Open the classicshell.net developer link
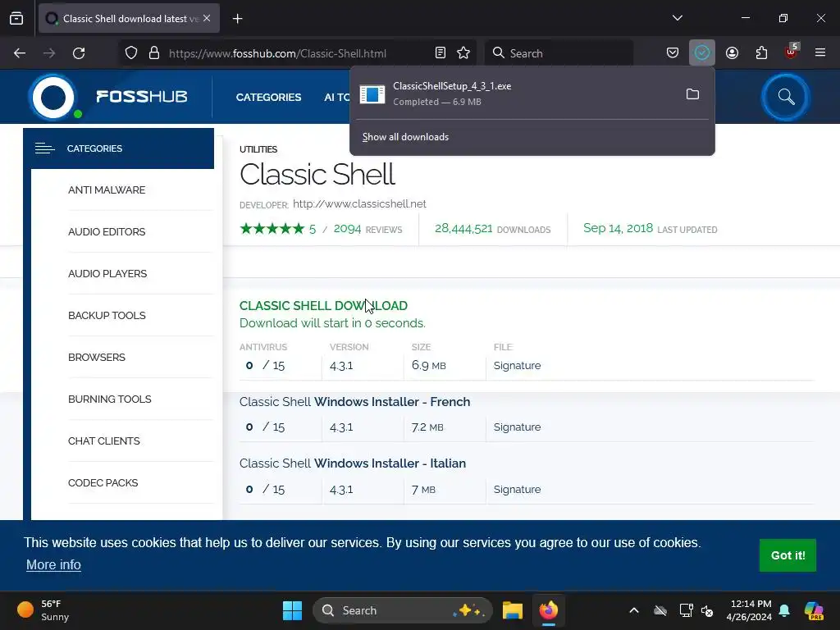 (359, 204)
